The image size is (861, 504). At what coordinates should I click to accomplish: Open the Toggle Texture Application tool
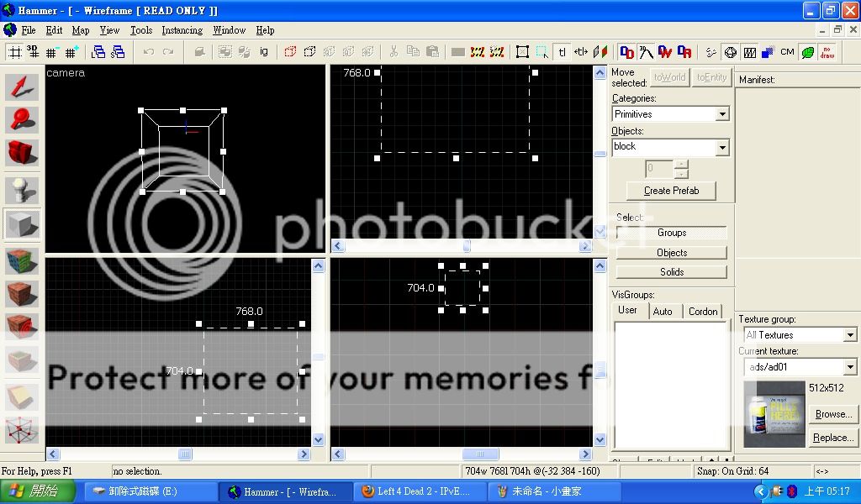(23, 261)
